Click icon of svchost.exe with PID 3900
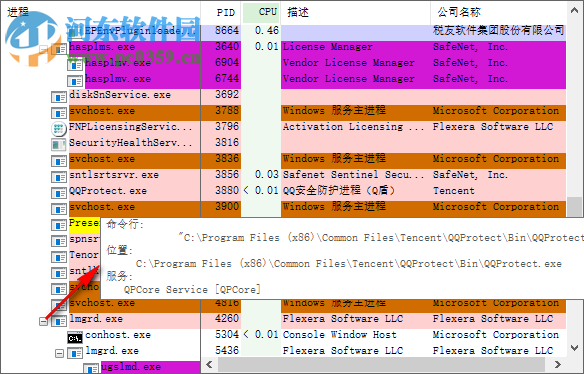584x374 pixels. click(x=59, y=209)
